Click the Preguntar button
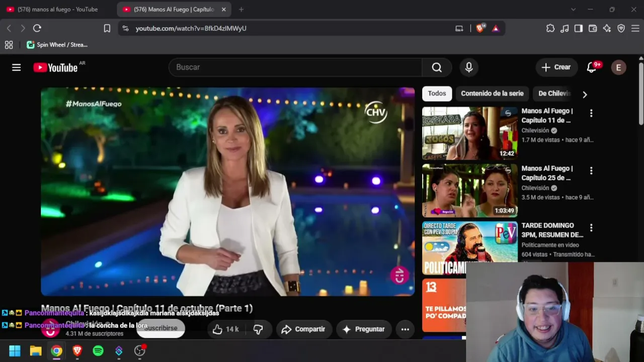The height and width of the screenshot is (362, 644). pyautogui.click(x=364, y=329)
